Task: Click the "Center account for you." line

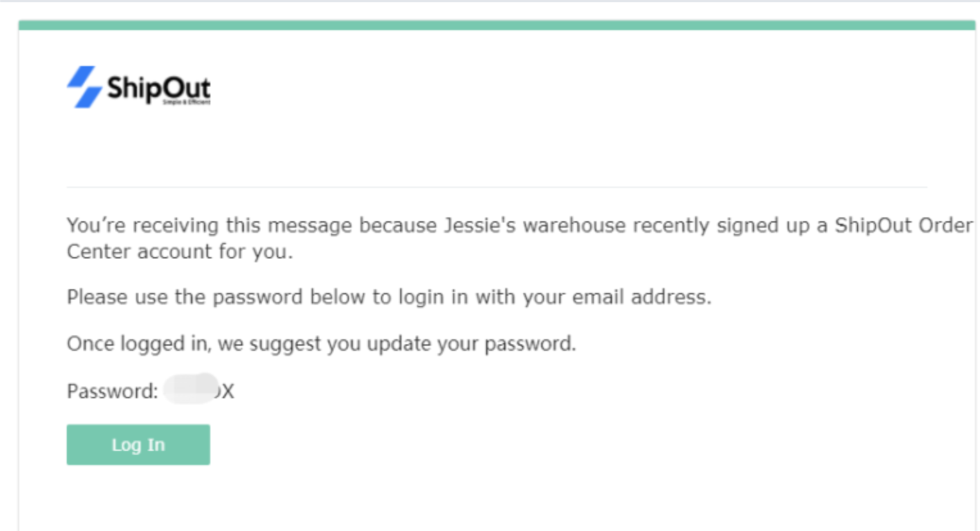Action: [180, 251]
